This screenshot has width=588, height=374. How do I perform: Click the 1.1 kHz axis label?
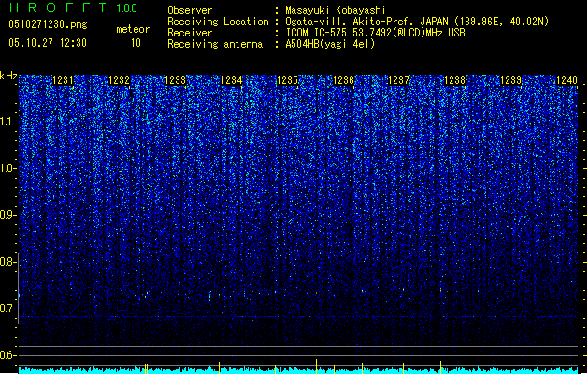(7, 122)
